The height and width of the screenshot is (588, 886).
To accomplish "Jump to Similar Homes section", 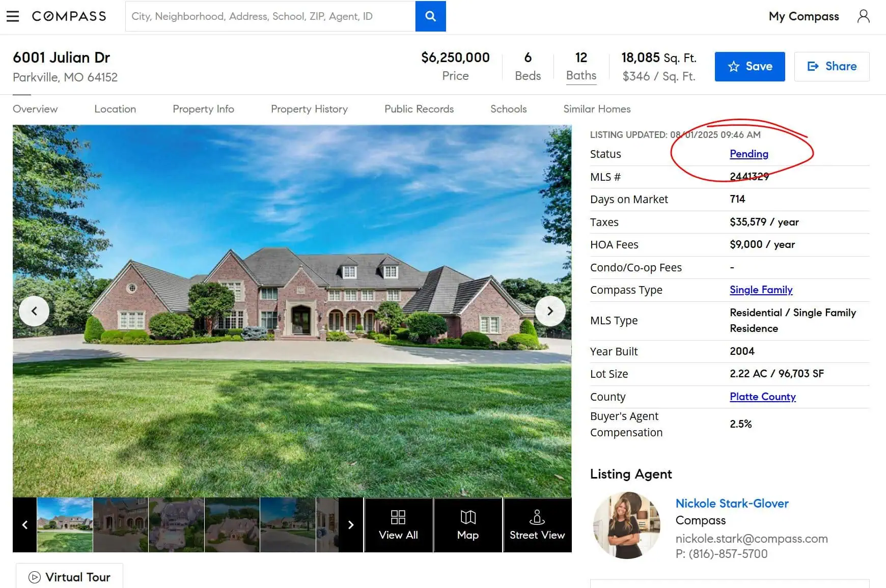I will coord(597,109).
